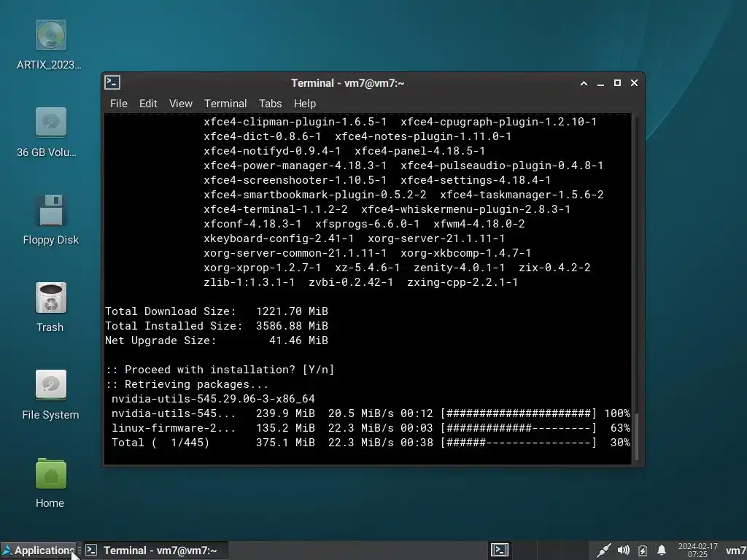
Task: Click 'xfce4-terminal-1.1.2-2' package name
Action: pyautogui.click(x=276, y=209)
